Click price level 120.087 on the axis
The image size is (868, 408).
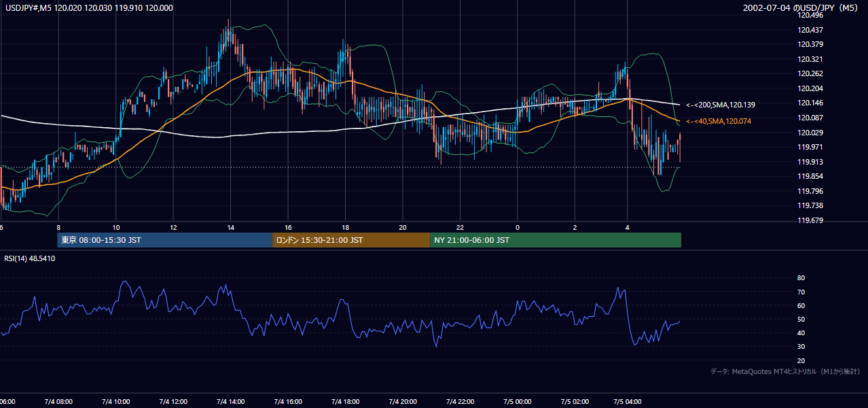[x=810, y=118]
